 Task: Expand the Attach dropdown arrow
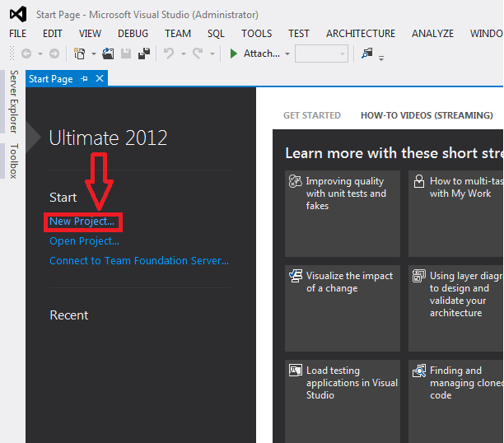(x=287, y=54)
